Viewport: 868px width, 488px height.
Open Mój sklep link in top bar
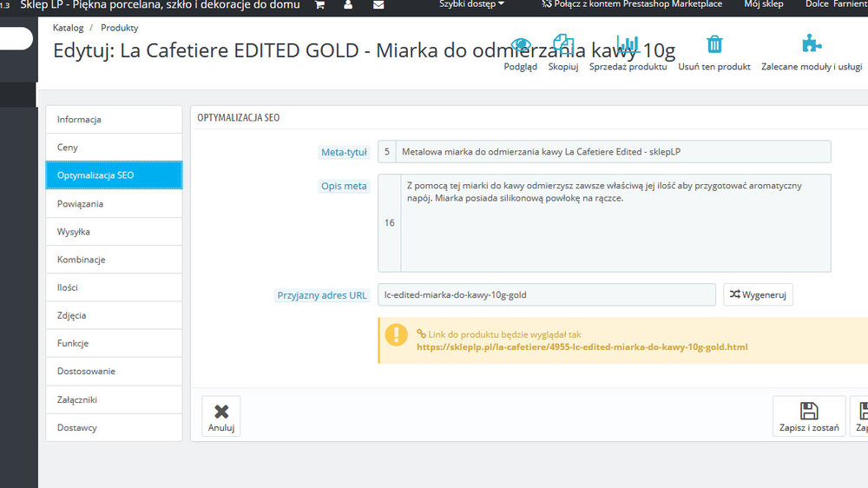point(763,4)
